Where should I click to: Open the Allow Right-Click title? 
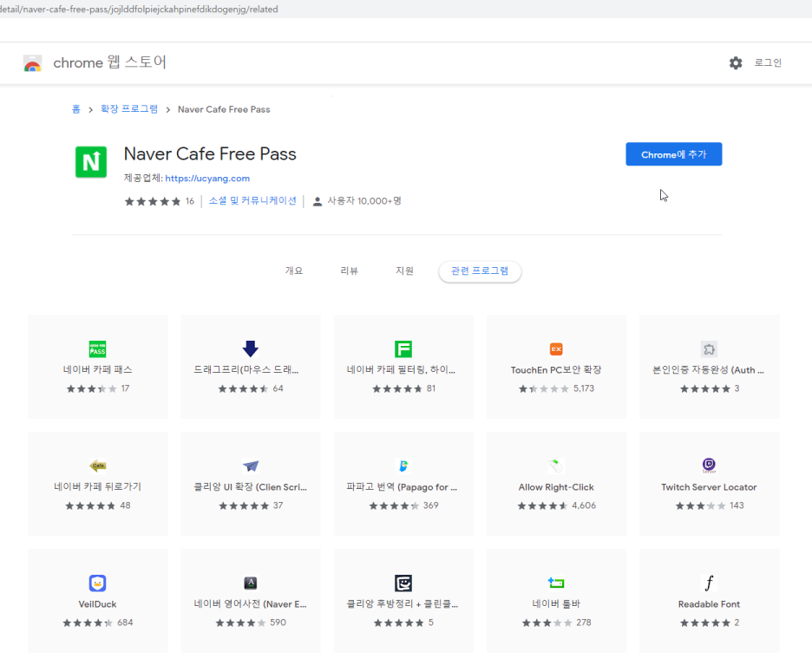click(x=556, y=487)
